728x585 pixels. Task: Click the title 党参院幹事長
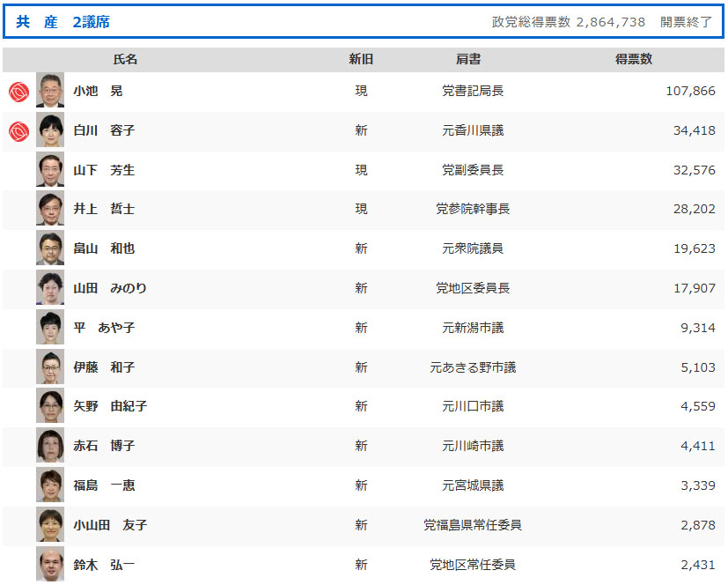point(473,209)
